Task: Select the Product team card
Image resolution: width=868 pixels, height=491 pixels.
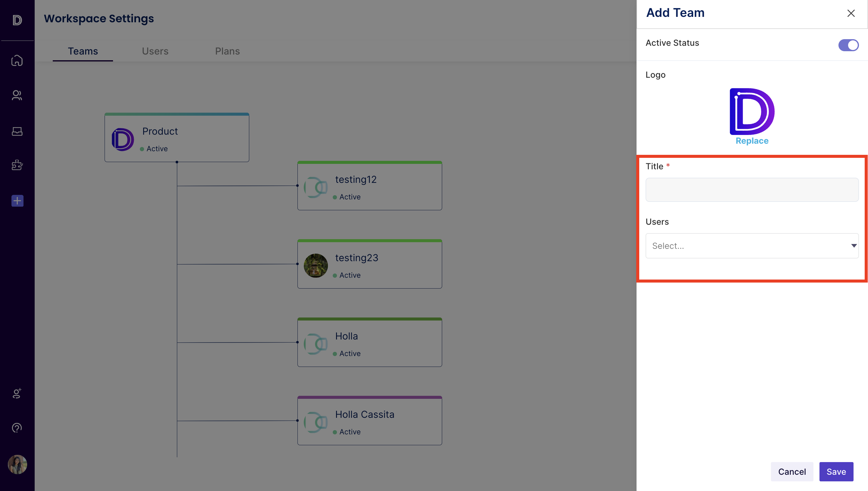Action: click(177, 137)
